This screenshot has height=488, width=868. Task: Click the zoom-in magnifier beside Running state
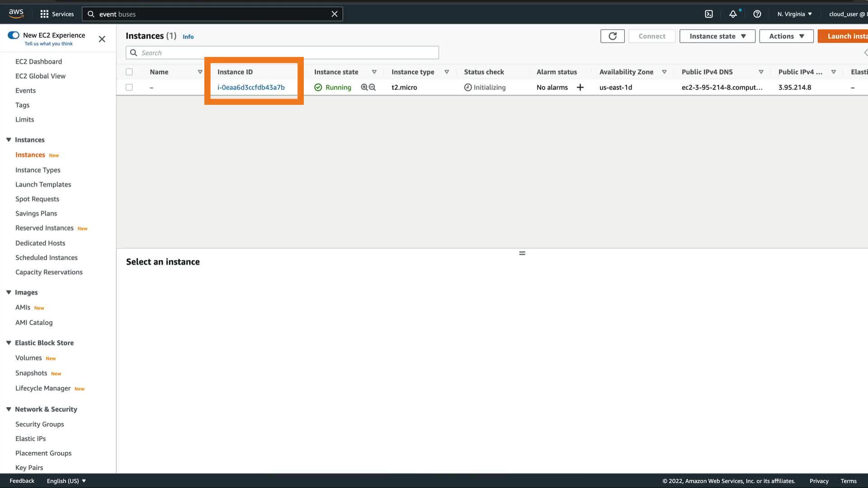pos(364,87)
